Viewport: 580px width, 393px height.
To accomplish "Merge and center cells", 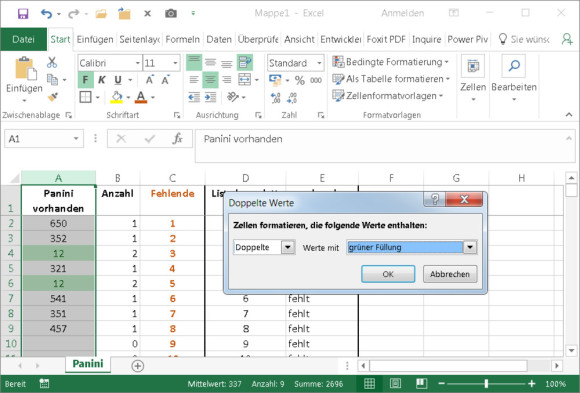I will click(245, 80).
